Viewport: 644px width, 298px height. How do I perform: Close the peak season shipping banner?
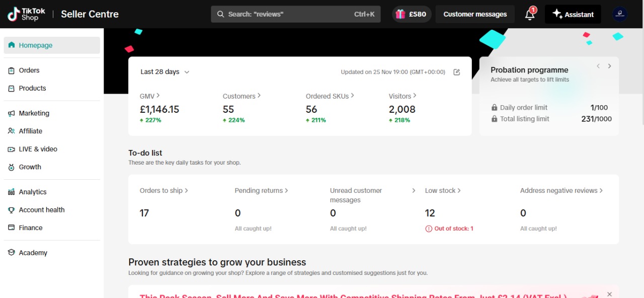pyautogui.click(x=609, y=294)
